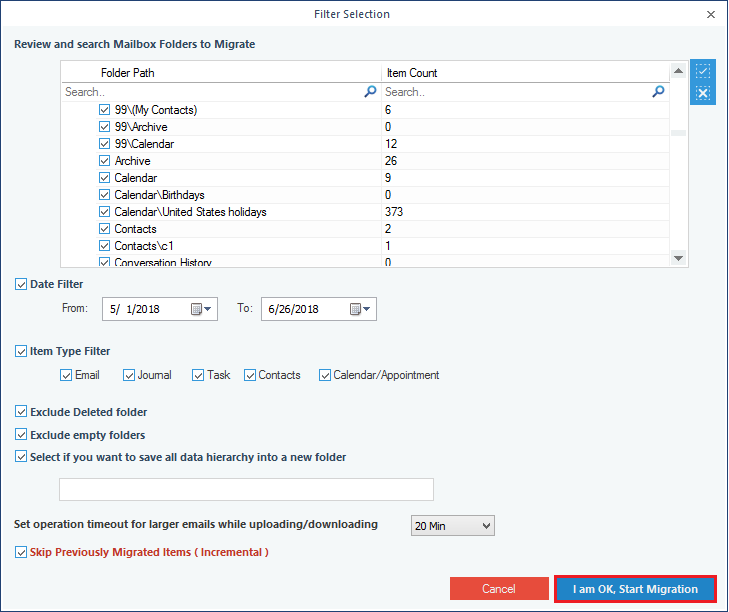This screenshot has width=729, height=612.
Task: Click the deselect-all folders icon
Action: [x=702, y=93]
